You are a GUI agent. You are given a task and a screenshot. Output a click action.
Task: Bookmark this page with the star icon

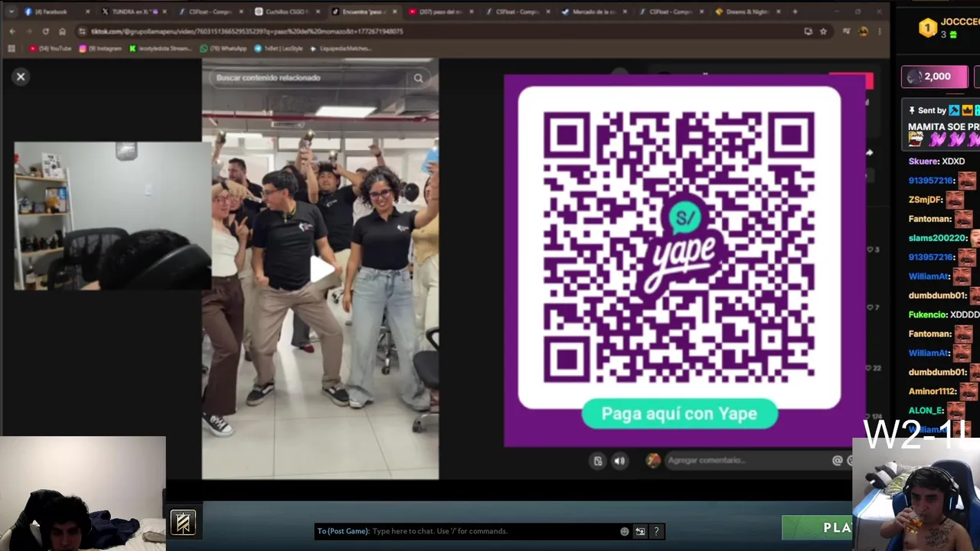(x=823, y=31)
